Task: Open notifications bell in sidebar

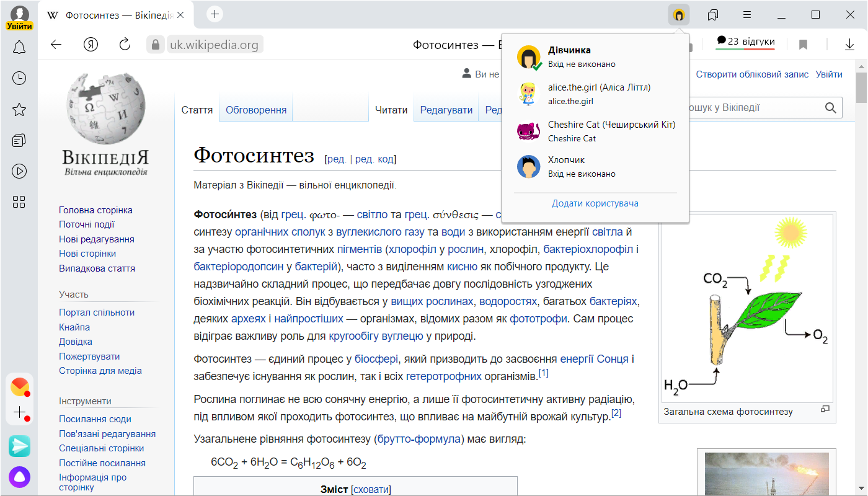Action: tap(19, 47)
